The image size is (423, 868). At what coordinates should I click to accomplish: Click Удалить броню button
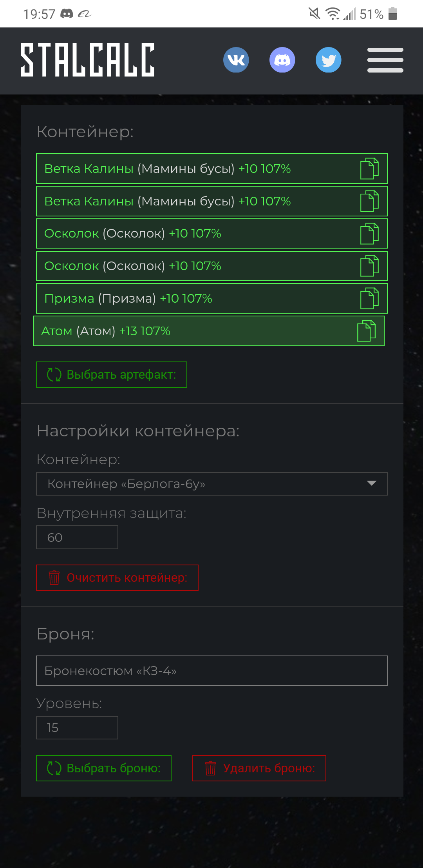[259, 768]
